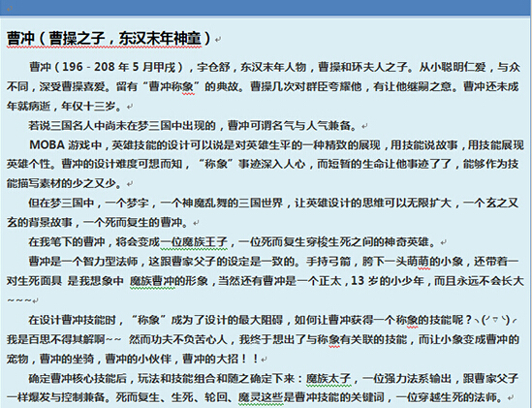
Task: Click red-underlined 称象 in 曹冲称象 quote
Action: 182,86
